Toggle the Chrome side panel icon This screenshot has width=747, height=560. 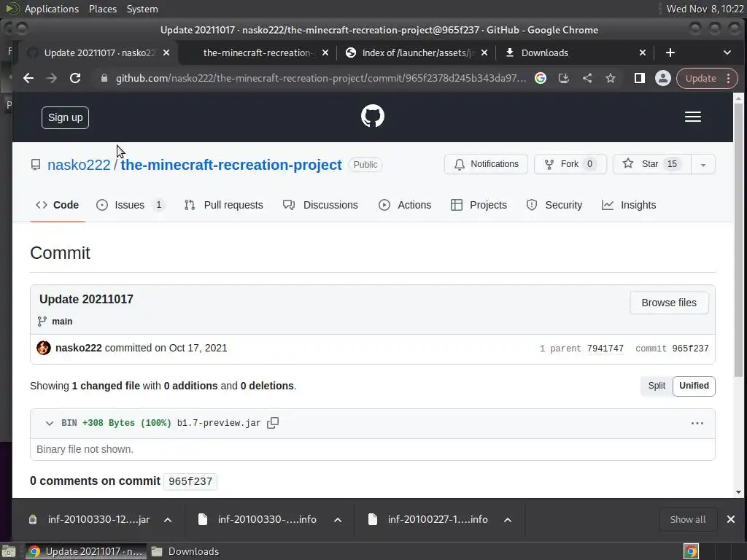click(x=639, y=78)
